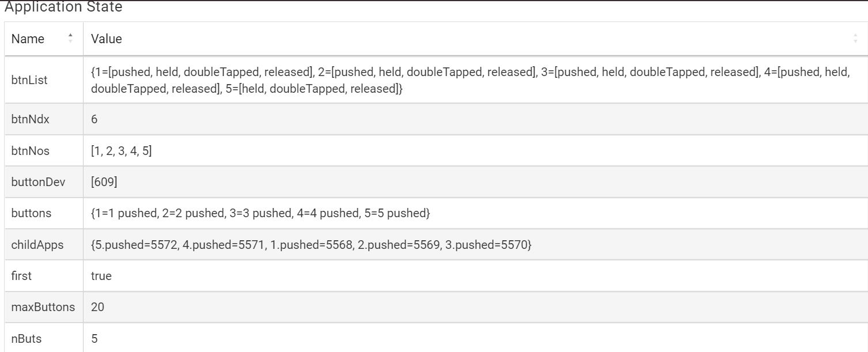Click maxButtons value 20
The image size is (868, 352).
click(x=97, y=307)
